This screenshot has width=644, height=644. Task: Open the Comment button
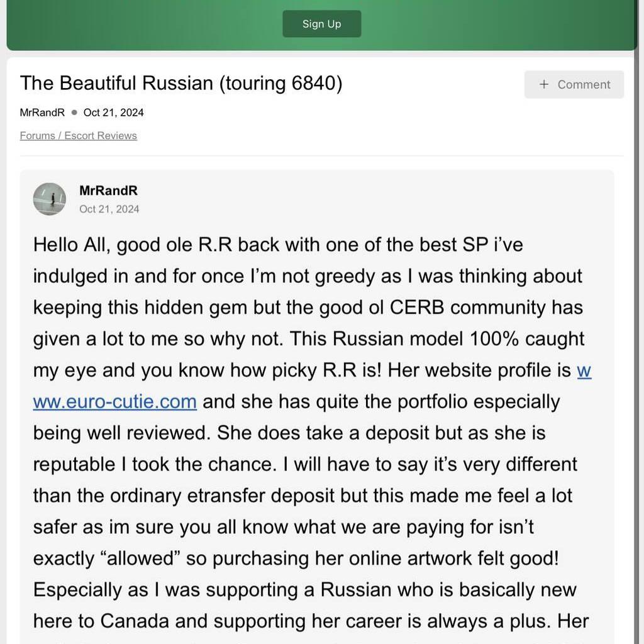point(574,85)
